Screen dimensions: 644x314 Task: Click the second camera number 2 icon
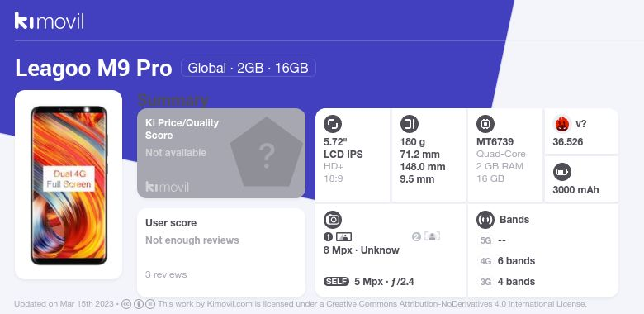point(416,236)
